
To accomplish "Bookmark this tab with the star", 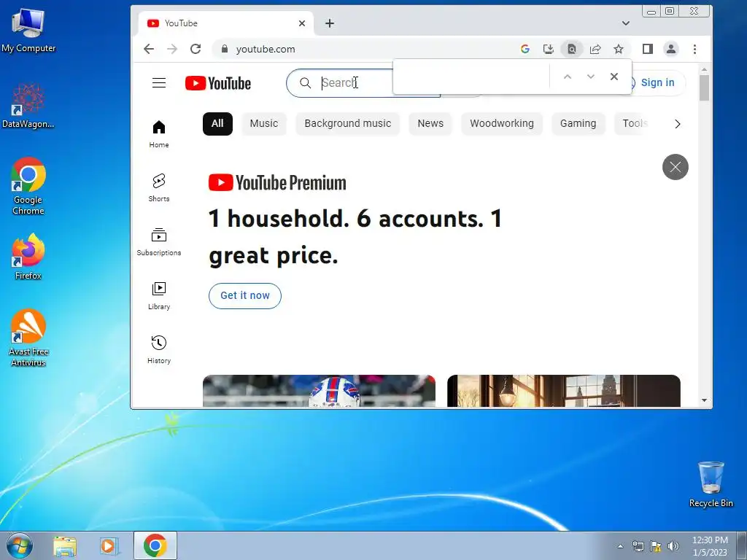I will (619, 49).
